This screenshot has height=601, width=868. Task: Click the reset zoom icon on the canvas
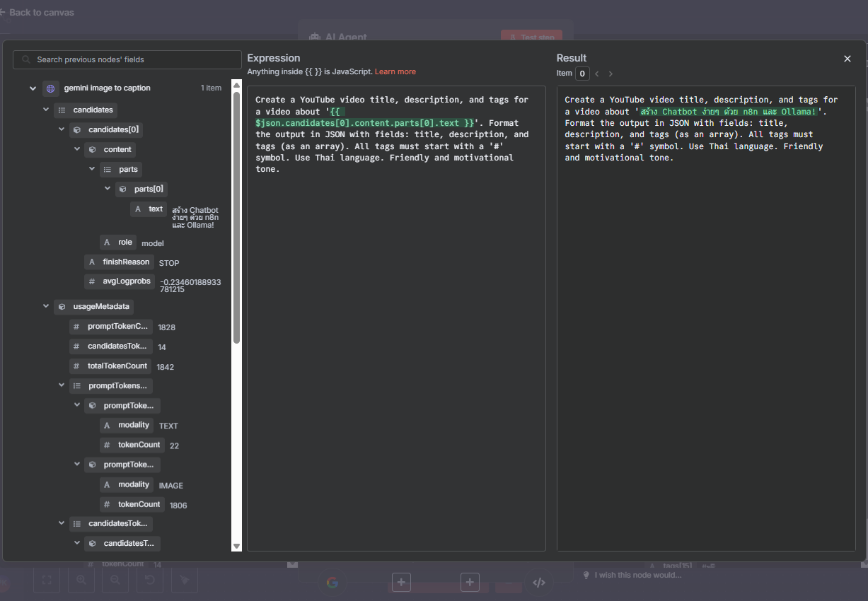pos(150,580)
